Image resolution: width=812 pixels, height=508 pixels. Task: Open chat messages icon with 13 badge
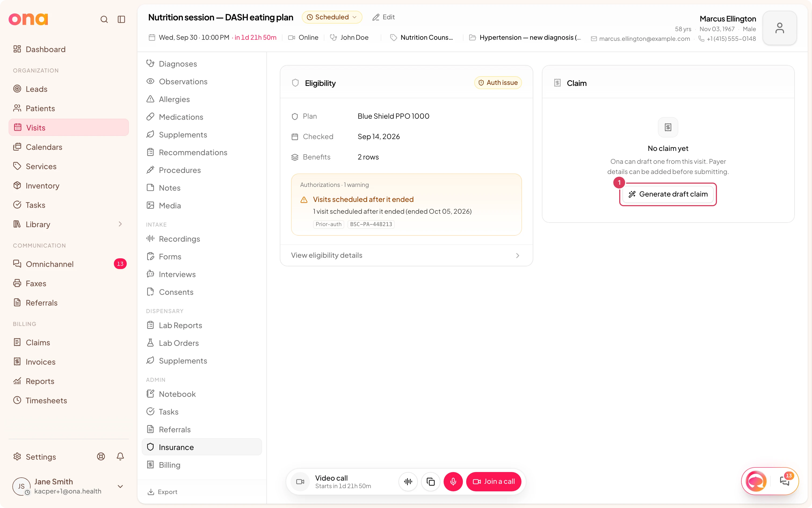click(x=784, y=481)
